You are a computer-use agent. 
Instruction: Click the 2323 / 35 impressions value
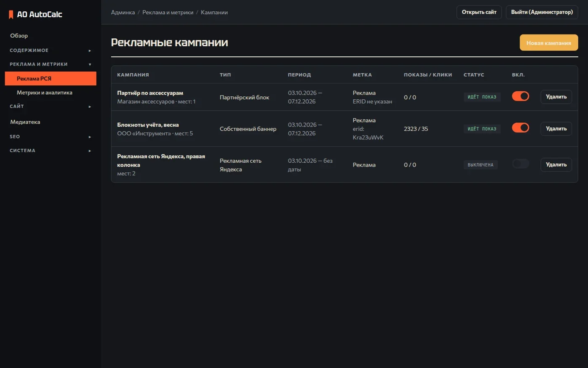coord(416,129)
